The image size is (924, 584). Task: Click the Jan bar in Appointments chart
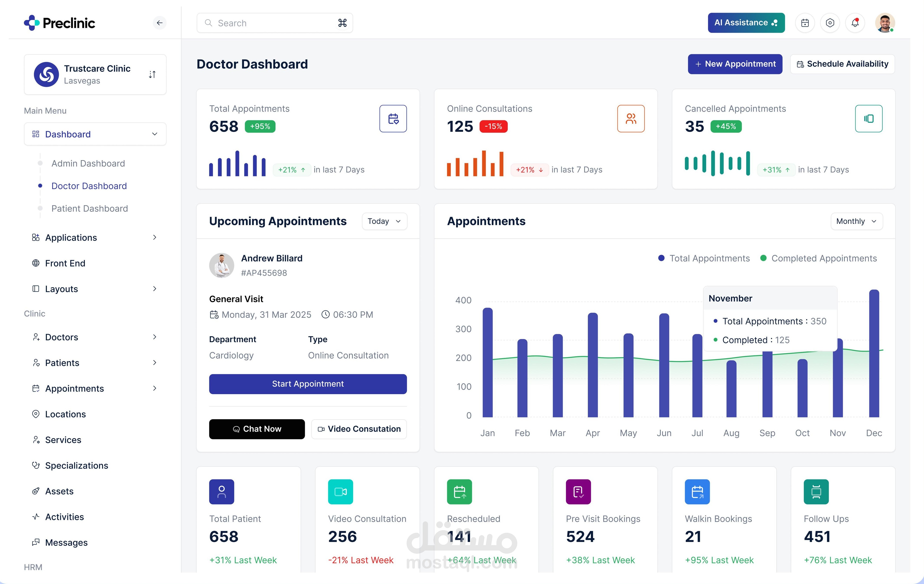coord(487,362)
